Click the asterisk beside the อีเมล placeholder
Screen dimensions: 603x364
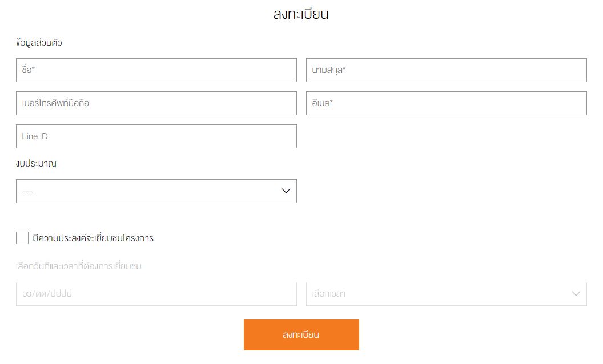(331, 101)
